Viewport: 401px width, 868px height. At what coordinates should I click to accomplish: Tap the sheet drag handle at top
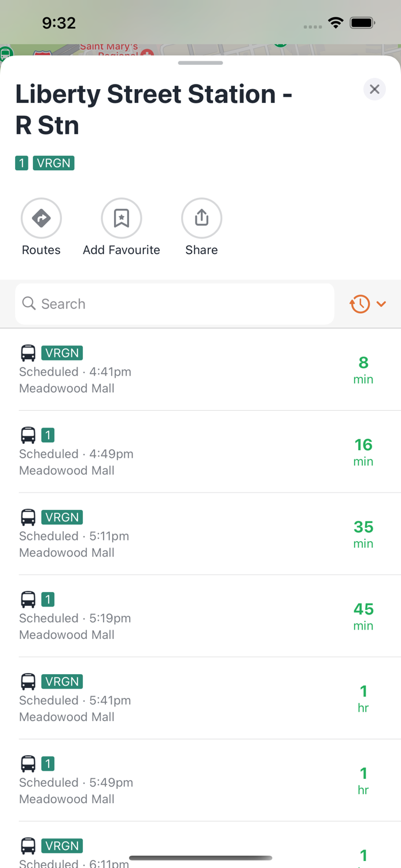pyautogui.click(x=200, y=62)
